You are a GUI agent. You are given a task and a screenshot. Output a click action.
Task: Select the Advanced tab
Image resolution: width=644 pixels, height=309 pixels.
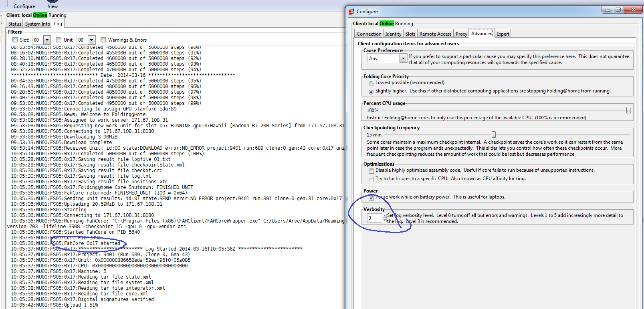482,34
